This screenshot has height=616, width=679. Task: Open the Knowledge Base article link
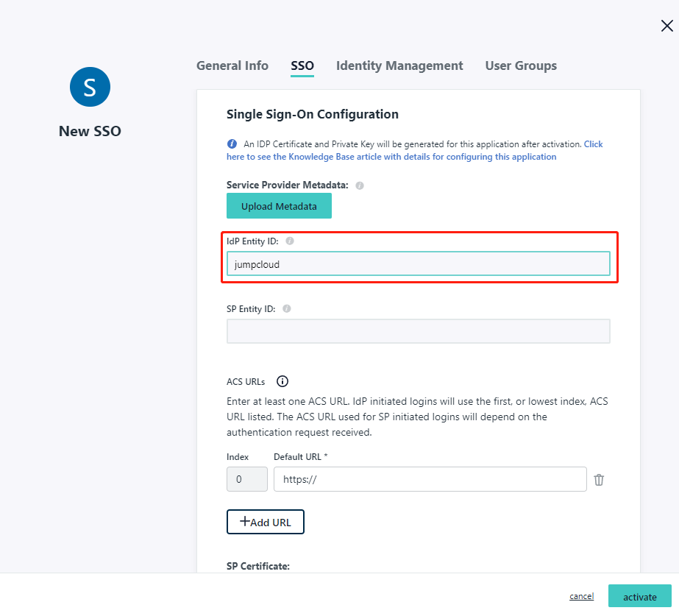point(391,157)
